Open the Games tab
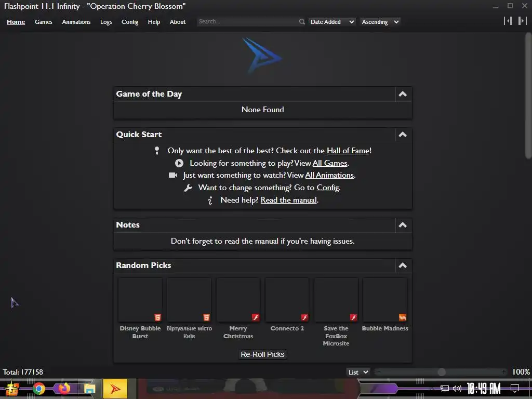Viewport: 532px width, 399px height. point(44,22)
